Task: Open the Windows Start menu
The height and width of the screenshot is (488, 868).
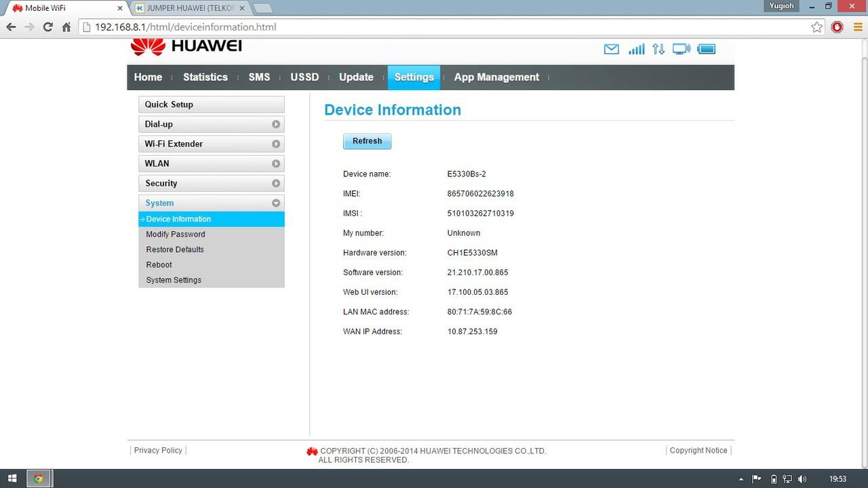Action: point(12,479)
